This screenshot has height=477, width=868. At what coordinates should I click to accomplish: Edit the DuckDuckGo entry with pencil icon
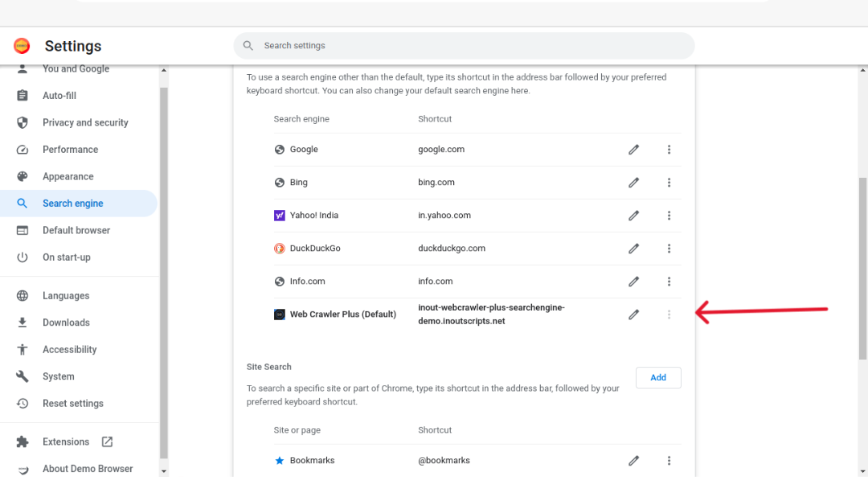[633, 249]
